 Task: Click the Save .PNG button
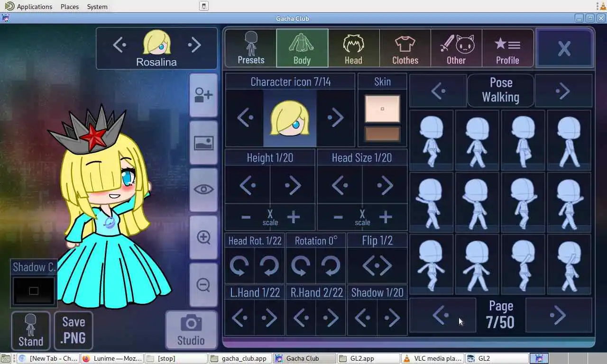(x=74, y=330)
